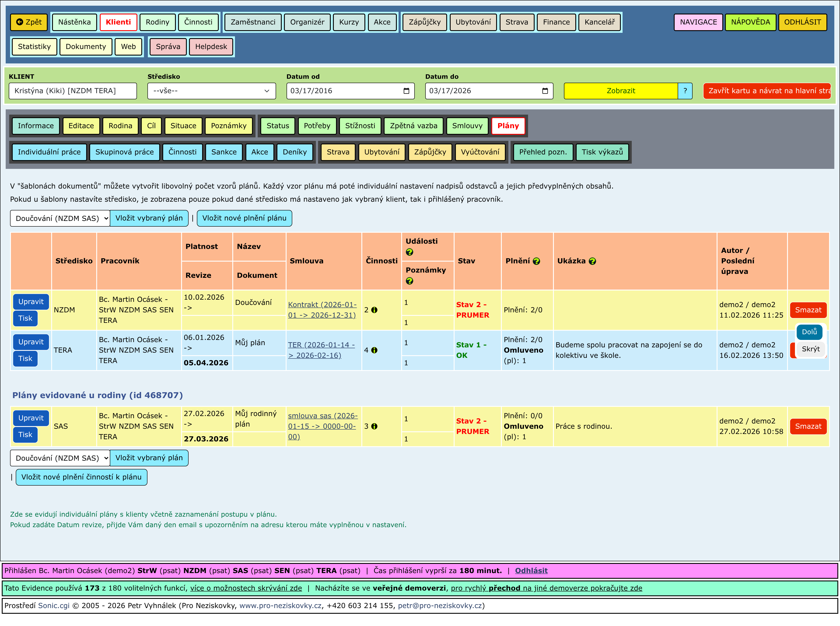This screenshot has height=626, width=840.
Task: Click the help icon beside Plnění header
Action: coord(536,261)
